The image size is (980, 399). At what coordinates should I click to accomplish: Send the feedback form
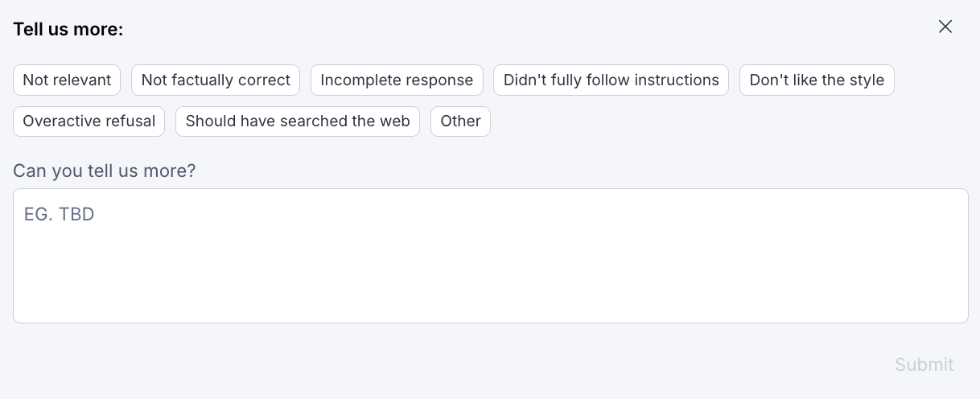[x=924, y=364]
